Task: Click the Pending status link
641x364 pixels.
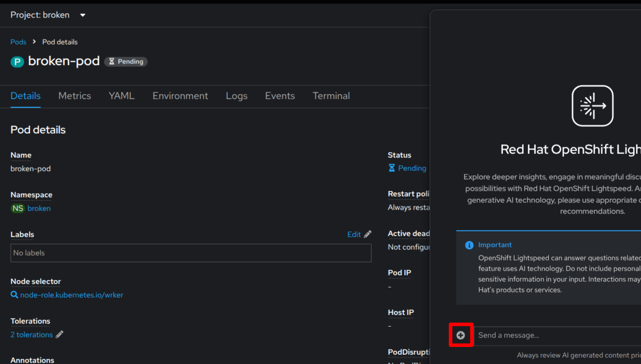Action: [412, 168]
